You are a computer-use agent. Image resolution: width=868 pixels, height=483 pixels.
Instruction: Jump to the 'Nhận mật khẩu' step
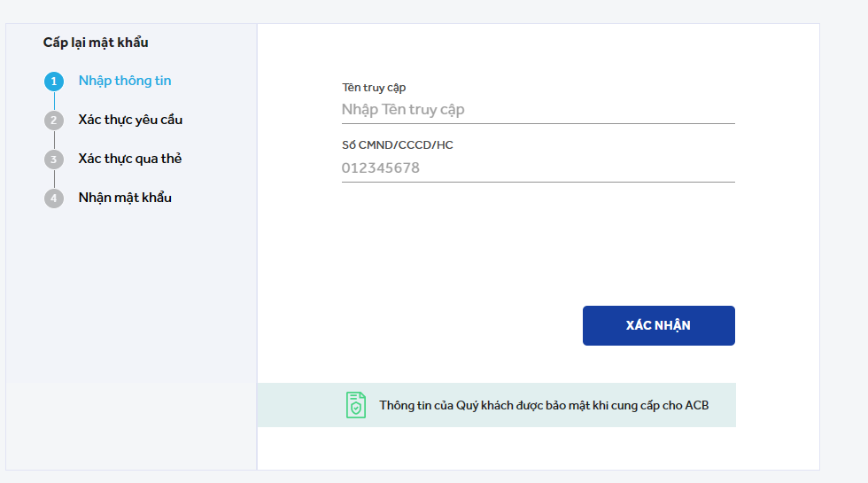click(x=125, y=198)
